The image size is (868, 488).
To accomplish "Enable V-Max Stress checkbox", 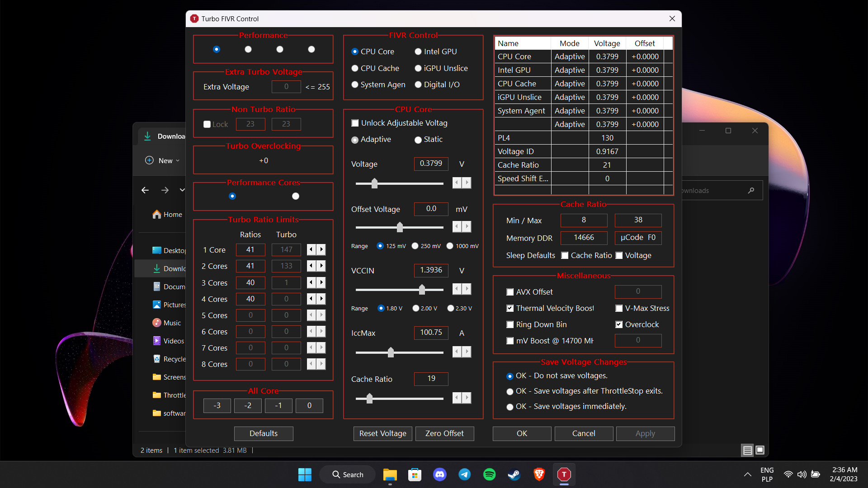I will [619, 308].
